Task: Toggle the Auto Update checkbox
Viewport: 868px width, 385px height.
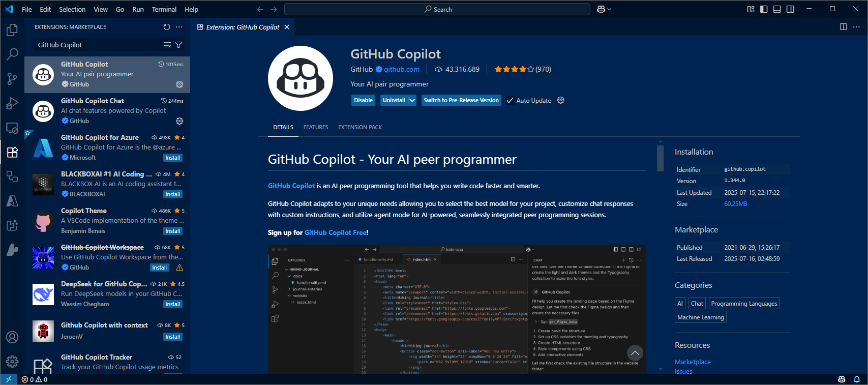Action: (510, 100)
